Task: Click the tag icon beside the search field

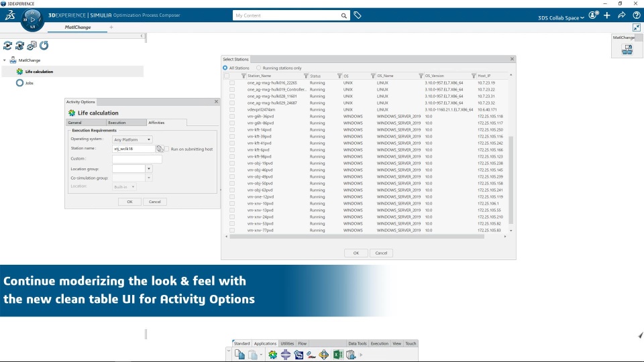Action: point(358,15)
